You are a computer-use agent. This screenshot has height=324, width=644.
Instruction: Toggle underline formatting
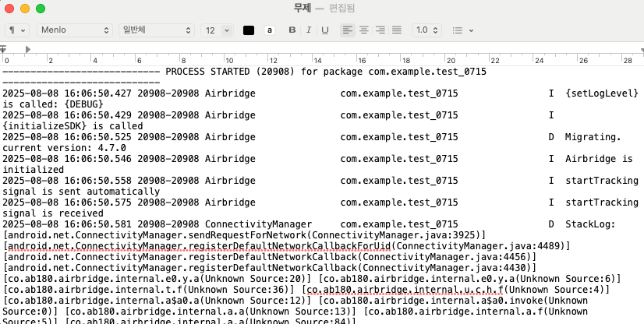tap(325, 30)
